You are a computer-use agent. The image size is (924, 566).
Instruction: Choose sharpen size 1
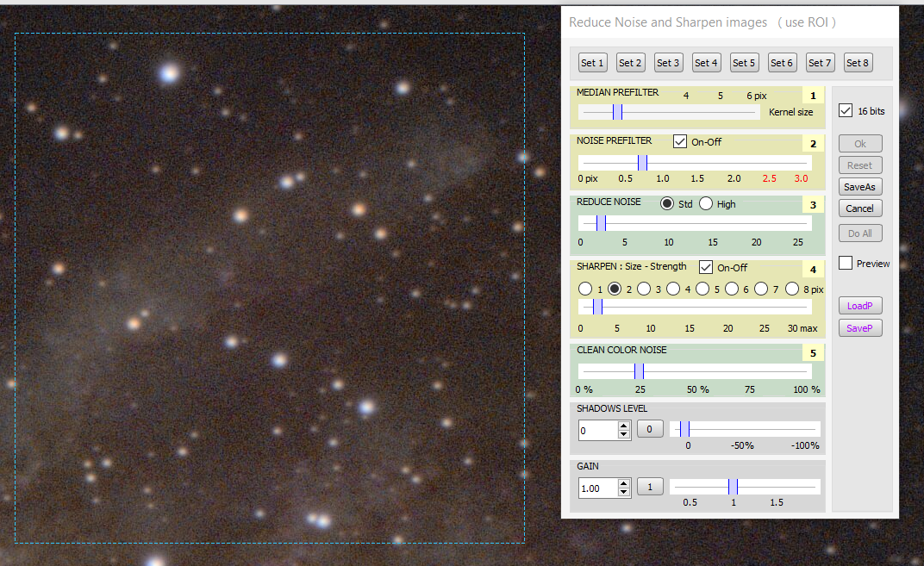(585, 289)
